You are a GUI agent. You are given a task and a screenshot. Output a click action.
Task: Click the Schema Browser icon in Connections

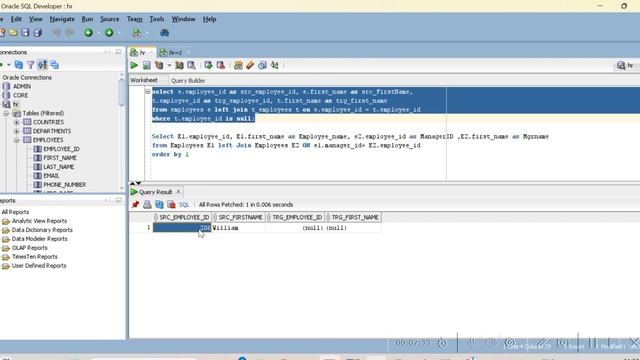(x=42, y=65)
